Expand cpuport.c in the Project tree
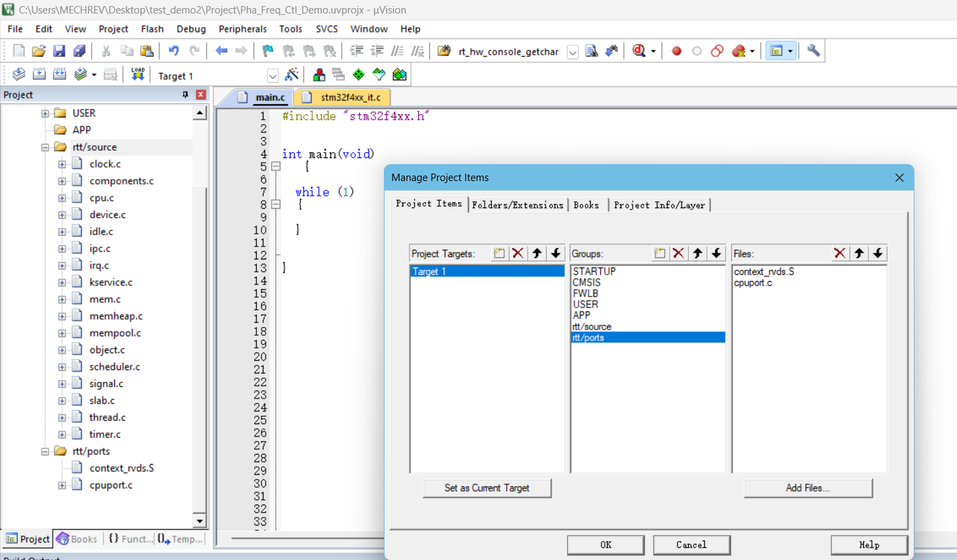 [62, 484]
